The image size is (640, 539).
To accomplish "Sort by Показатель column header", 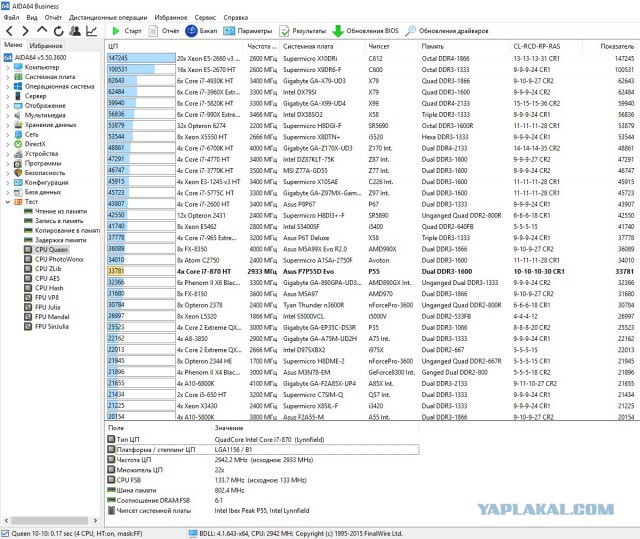I will (x=616, y=46).
